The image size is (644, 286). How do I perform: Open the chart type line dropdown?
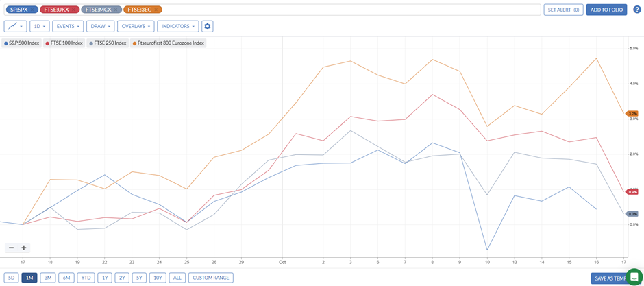[x=15, y=26]
